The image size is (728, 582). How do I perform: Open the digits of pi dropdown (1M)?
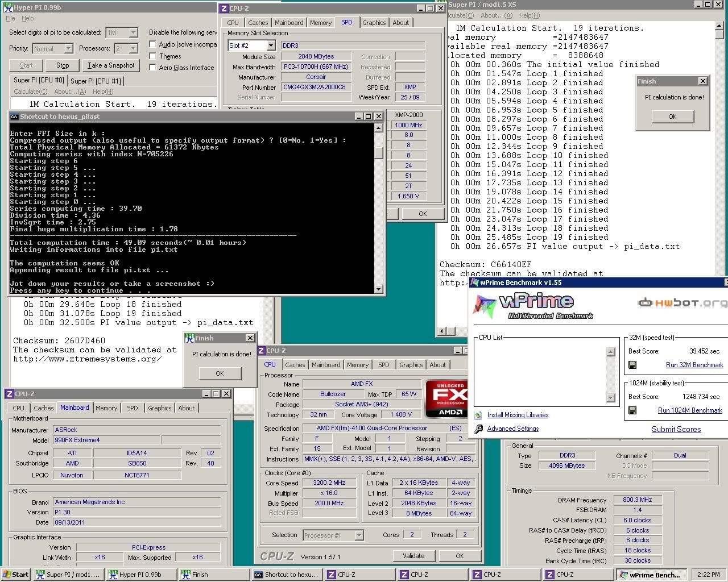(x=133, y=33)
